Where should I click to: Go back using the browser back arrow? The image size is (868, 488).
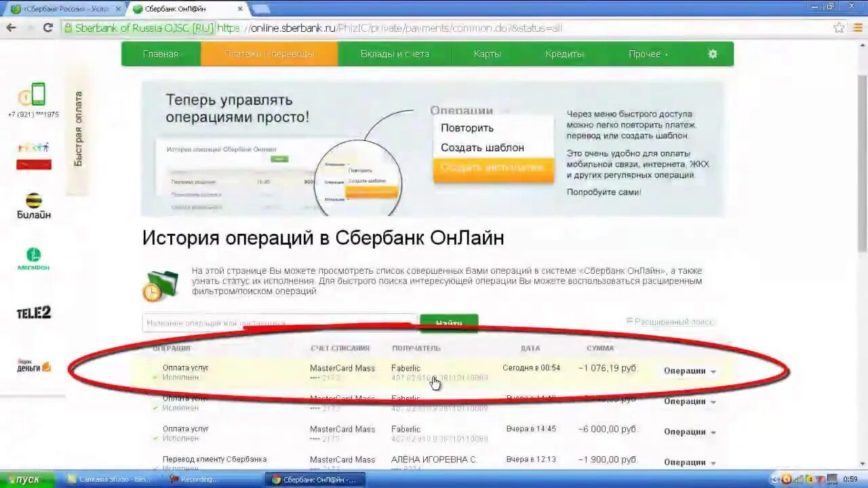[x=11, y=28]
